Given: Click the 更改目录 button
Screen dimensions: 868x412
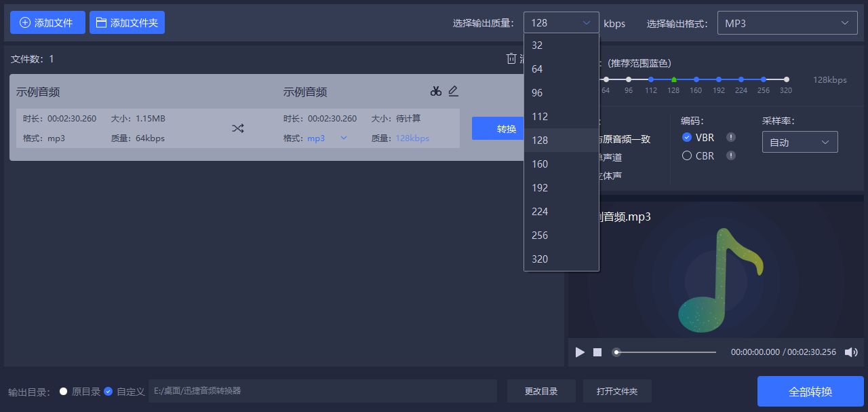Looking at the screenshot, I should pos(541,391).
